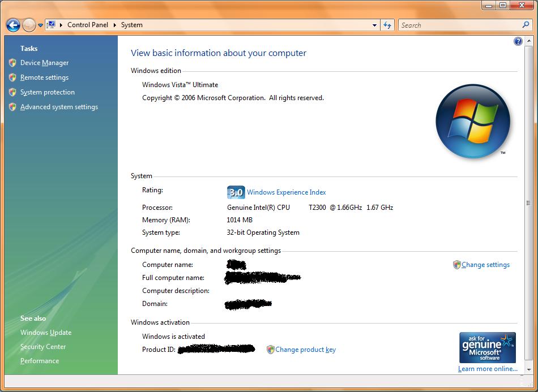Open Remote settings link

pyautogui.click(x=44, y=77)
